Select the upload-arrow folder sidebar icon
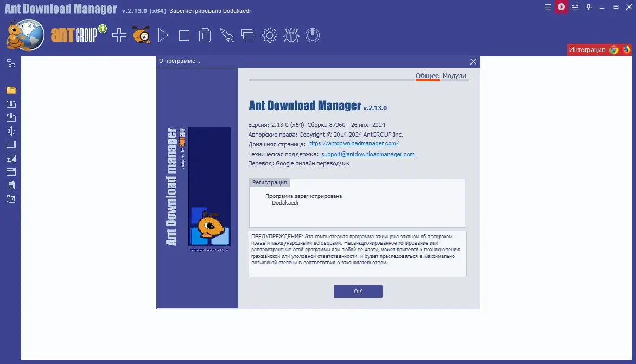 click(x=11, y=104)
